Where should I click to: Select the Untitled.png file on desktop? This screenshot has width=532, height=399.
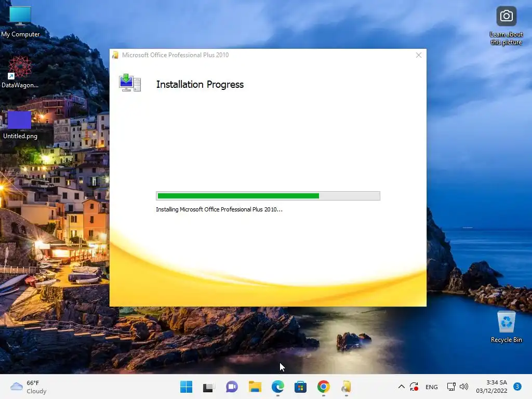(20, 124)
